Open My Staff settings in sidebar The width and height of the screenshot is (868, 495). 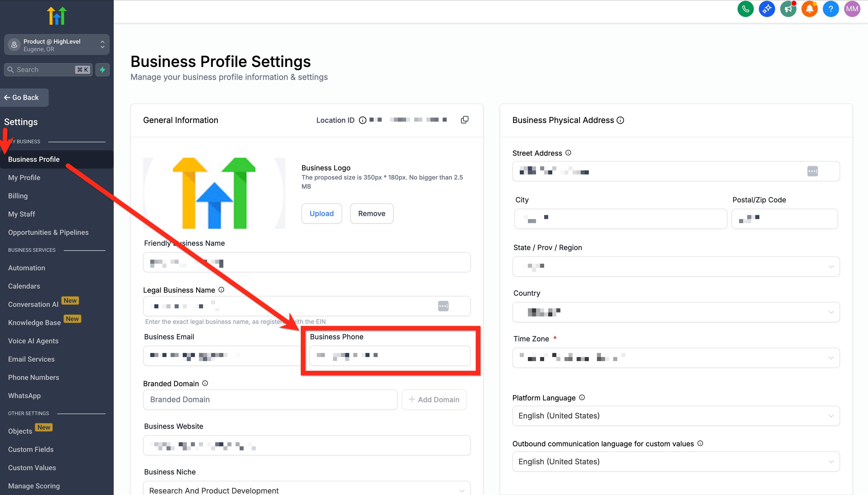pos(21,214)
